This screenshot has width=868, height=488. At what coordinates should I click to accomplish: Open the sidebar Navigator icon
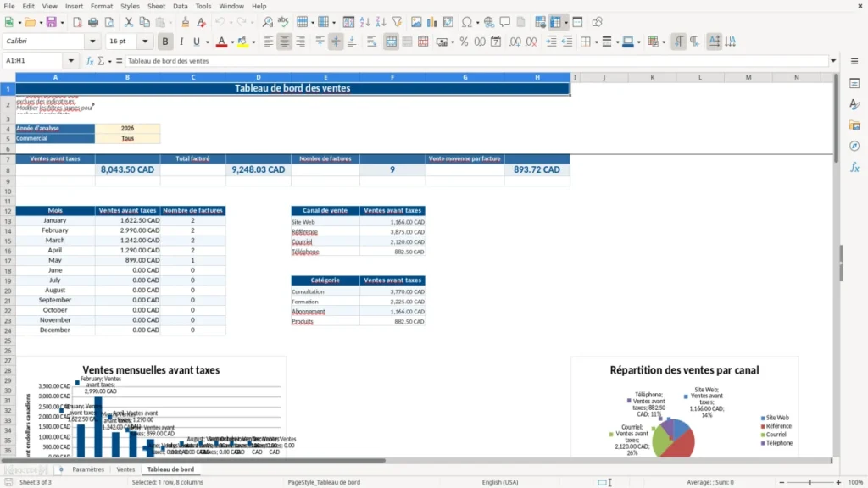854,146
